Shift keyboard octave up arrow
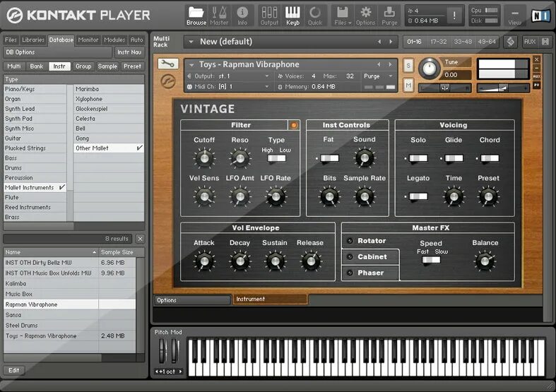Screen dimensions: 556x392 click(x=180, y=372)
